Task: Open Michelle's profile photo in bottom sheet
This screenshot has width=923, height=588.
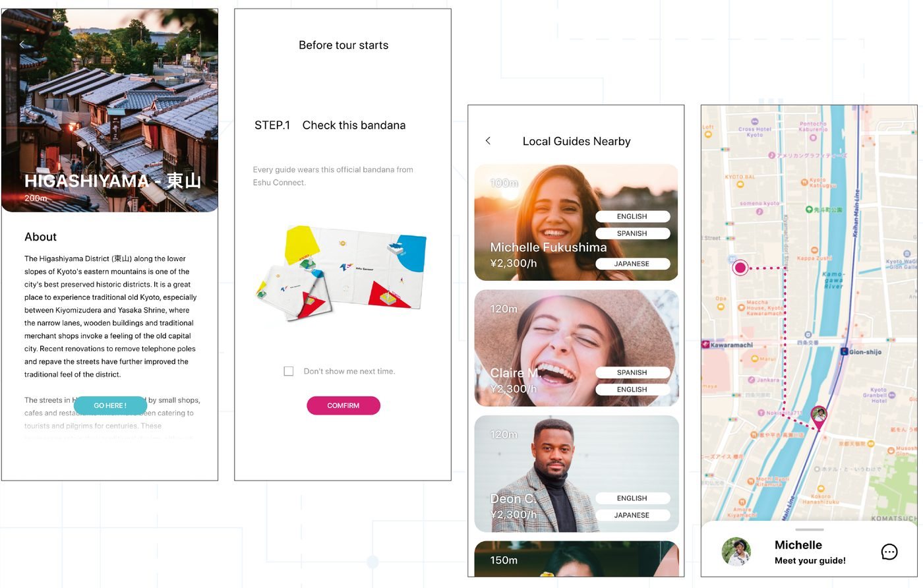Action: click(736, 552)
